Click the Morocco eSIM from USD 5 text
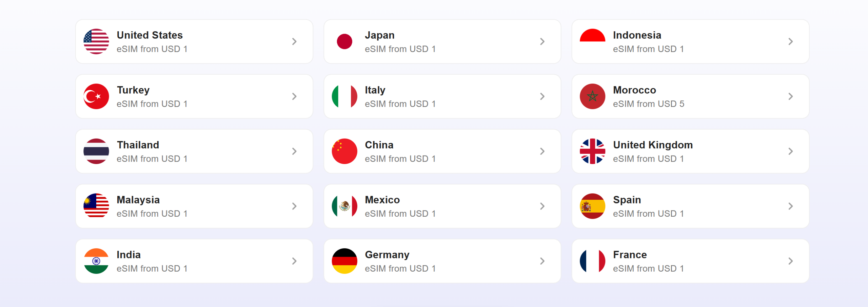 [x=648, y=104]
